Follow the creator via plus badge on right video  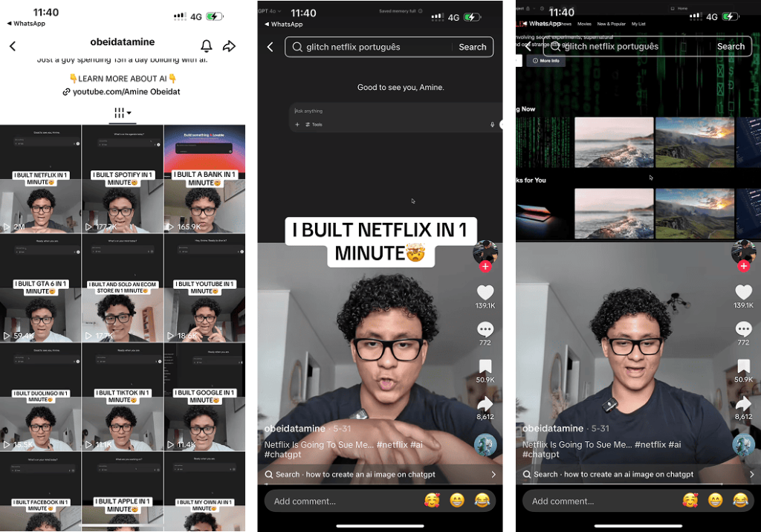743,266
